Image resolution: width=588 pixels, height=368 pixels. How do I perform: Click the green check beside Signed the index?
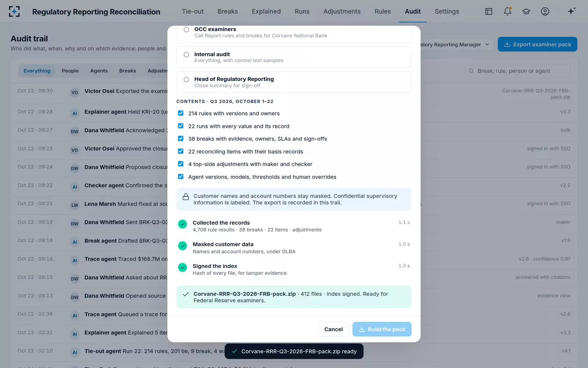[x=183, y=267]
